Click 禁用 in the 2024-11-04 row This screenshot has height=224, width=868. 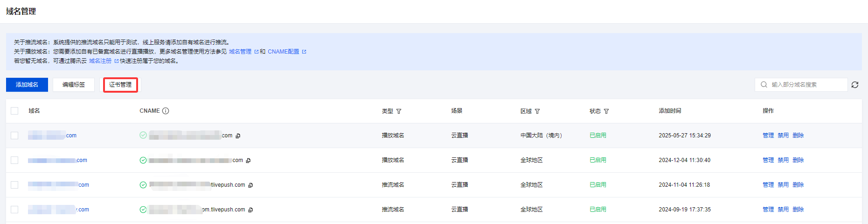coord(783,185)
